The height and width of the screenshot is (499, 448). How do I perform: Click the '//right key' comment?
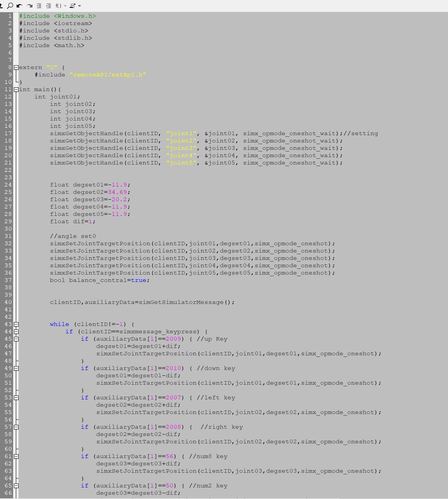tap(222, 427)
